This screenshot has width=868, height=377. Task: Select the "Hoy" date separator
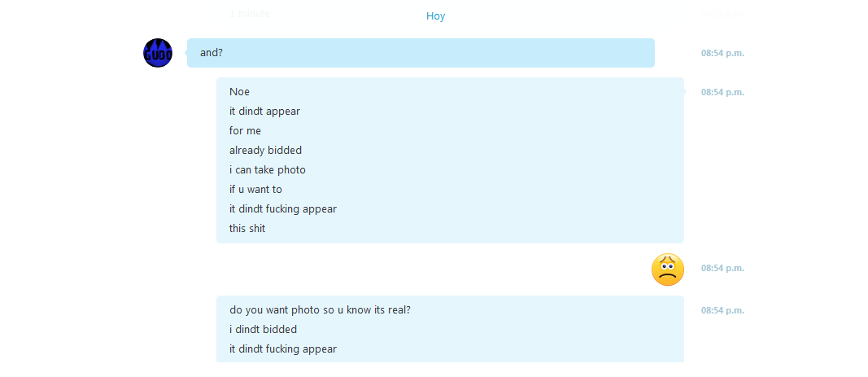pos(436,16)
